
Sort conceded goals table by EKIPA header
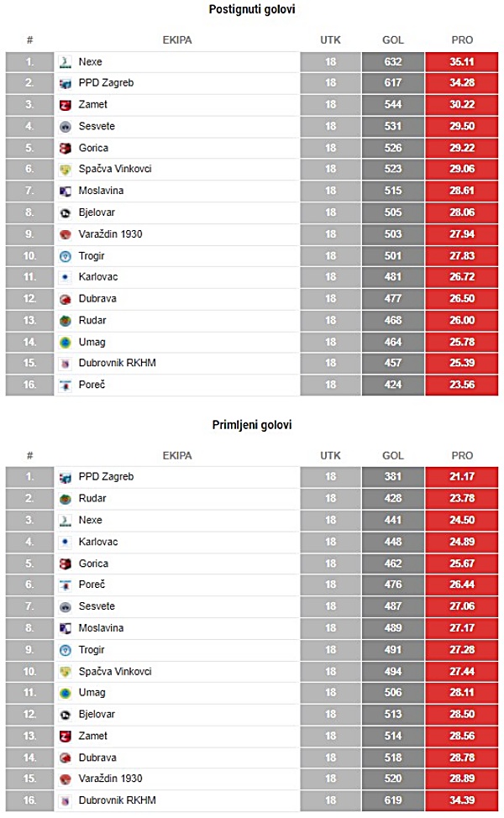pos(177,455)
